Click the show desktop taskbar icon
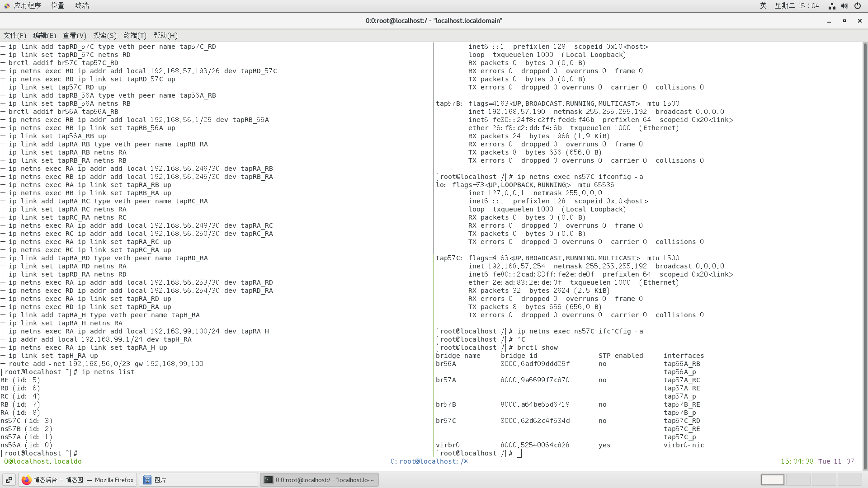Viewport: 868px width, 488px height. click(9, 480)
